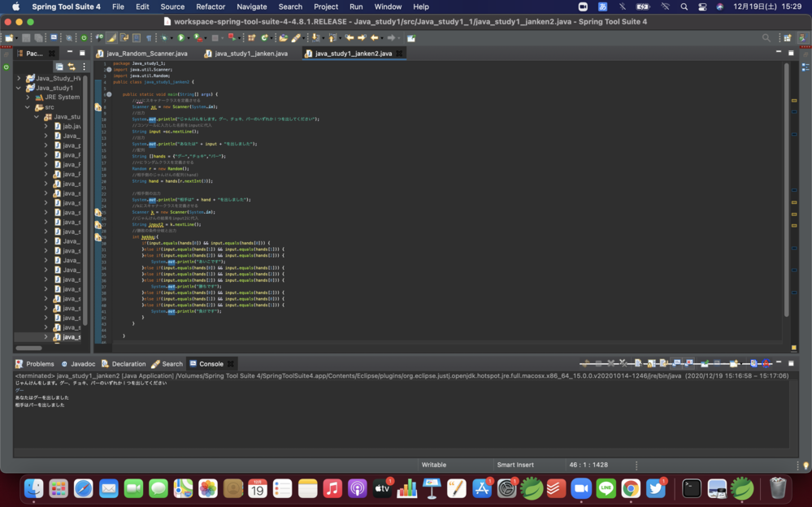The width and height of the screenshot is (812, 507).
Task: Collapse the src folder in Package Explorer
Action: pos(28,107)
